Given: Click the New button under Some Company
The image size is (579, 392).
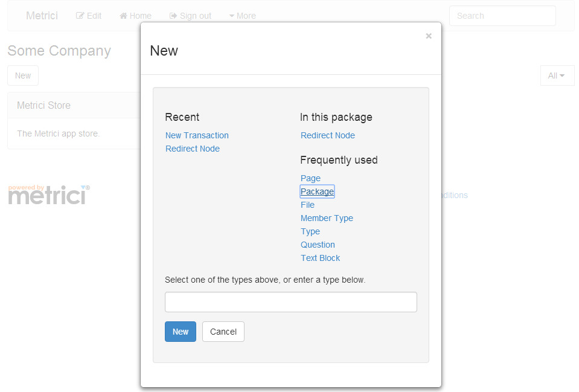Looking at the screenshot, I should point(23,76).
